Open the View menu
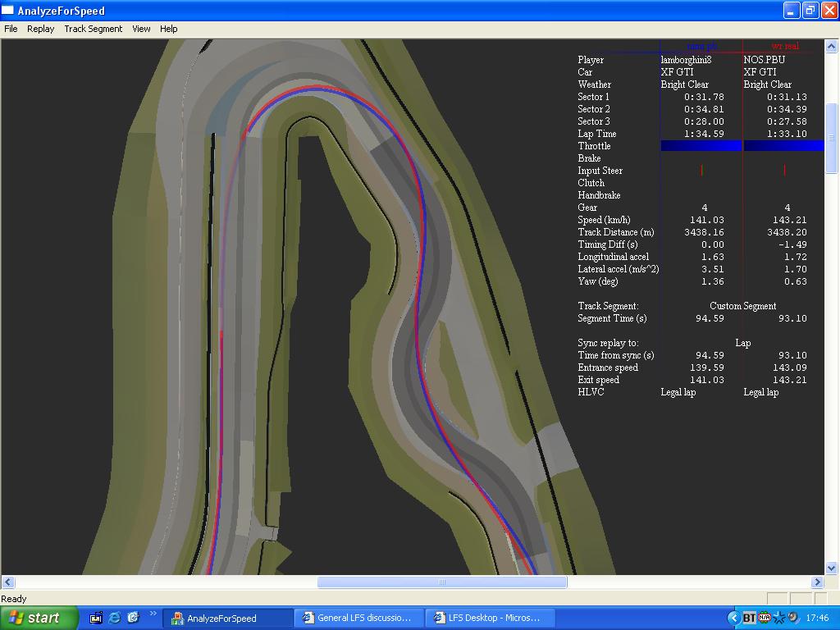Image resolution: width=840 pixels, height=630 pixels. (x=141, y=29)
